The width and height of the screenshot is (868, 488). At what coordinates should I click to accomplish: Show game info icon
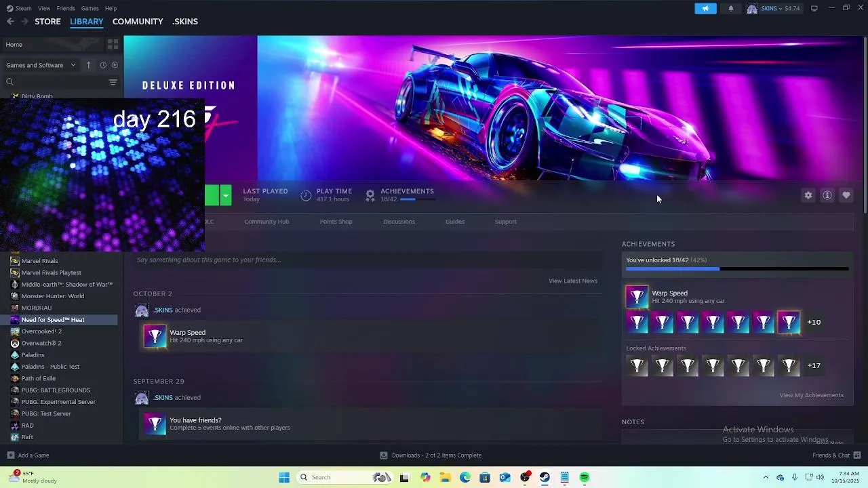tap(827, 195)
